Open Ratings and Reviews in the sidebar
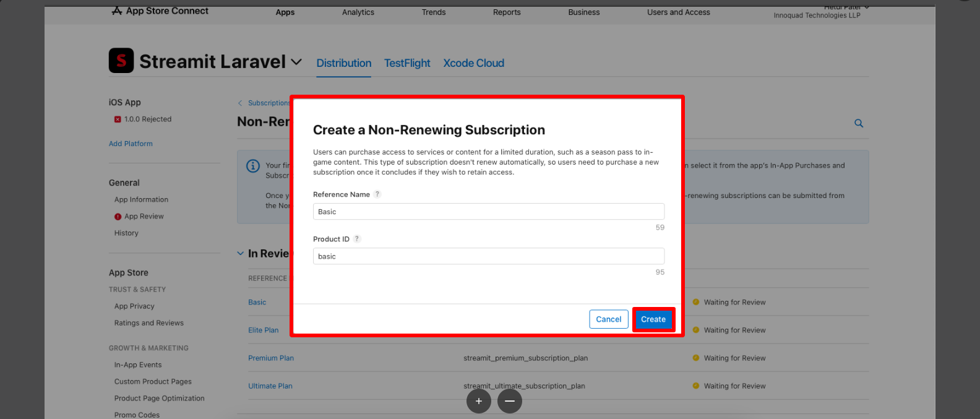Viewport: 980px width, 419px height. click(x=149, y=323)
